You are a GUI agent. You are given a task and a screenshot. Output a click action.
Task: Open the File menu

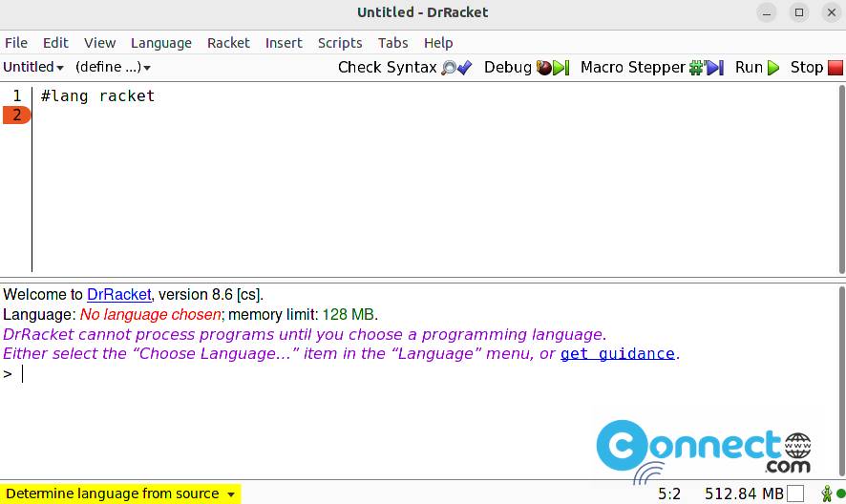click(x=16, y=43)
